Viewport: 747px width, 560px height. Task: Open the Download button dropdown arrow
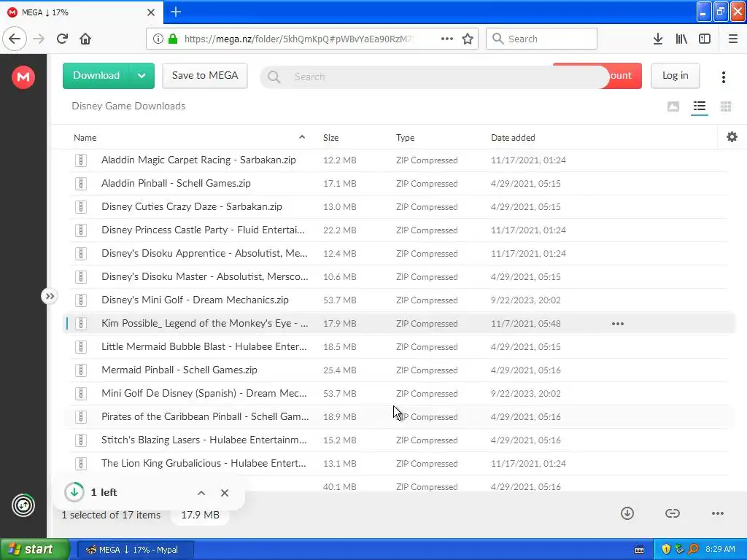(x=142, y=76)
